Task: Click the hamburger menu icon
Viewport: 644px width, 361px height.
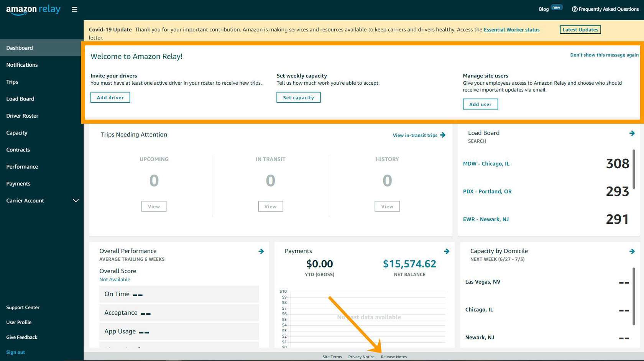Action: 74,10
